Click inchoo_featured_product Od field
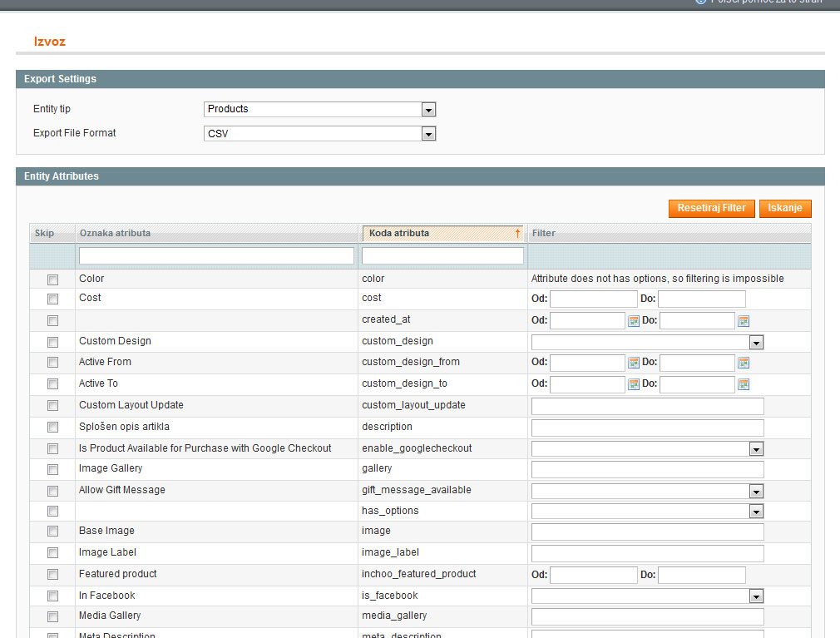Screen dimensions: 840x638 coord(594,575)
